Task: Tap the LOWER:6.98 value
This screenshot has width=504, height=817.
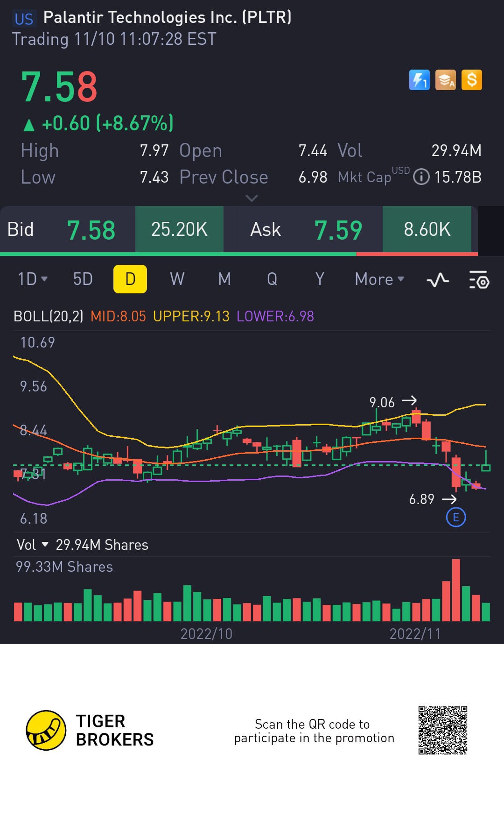Action: click(275, 316)
